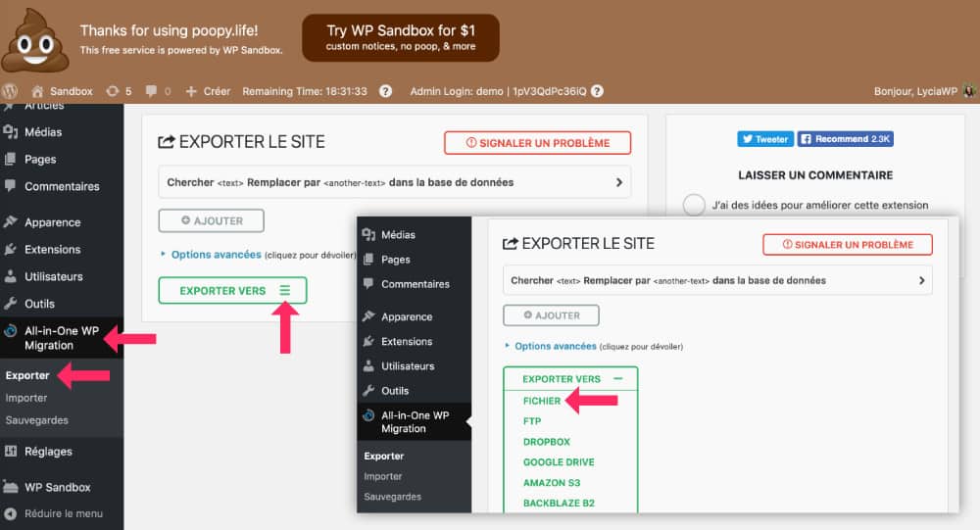This screenshot has width=980, height=530.
Task: Click the Apparence brush icon in the inset screenshot
Action: point(368,316)
